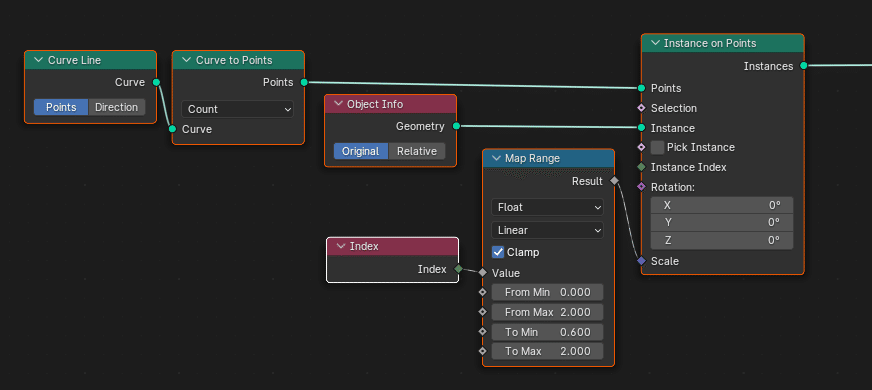Open the Float data type dropdown

click(x=548, y=207)
